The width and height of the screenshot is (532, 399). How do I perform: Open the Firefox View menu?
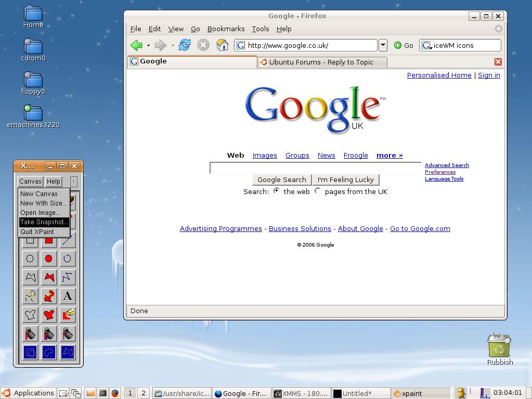click(x=176, y=29)
